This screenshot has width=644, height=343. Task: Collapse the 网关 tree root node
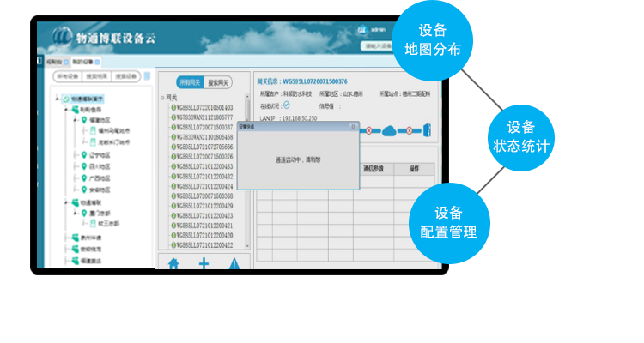point(162,98)
